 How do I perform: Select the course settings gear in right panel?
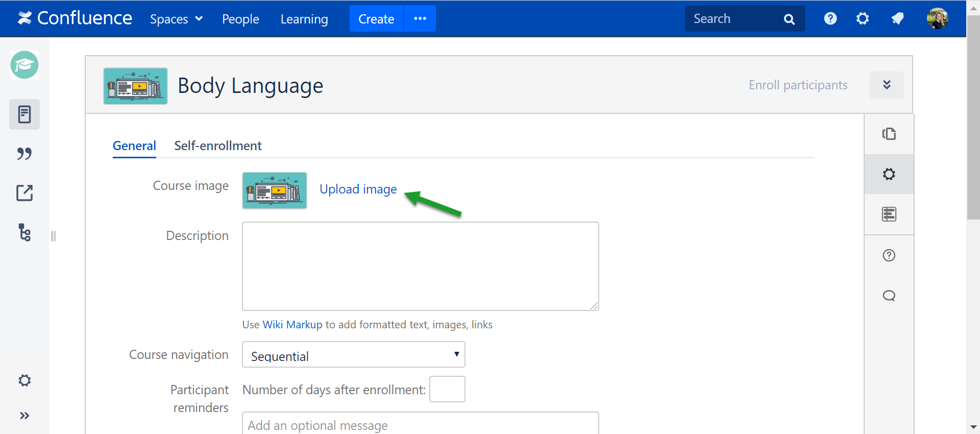[889, 174]
